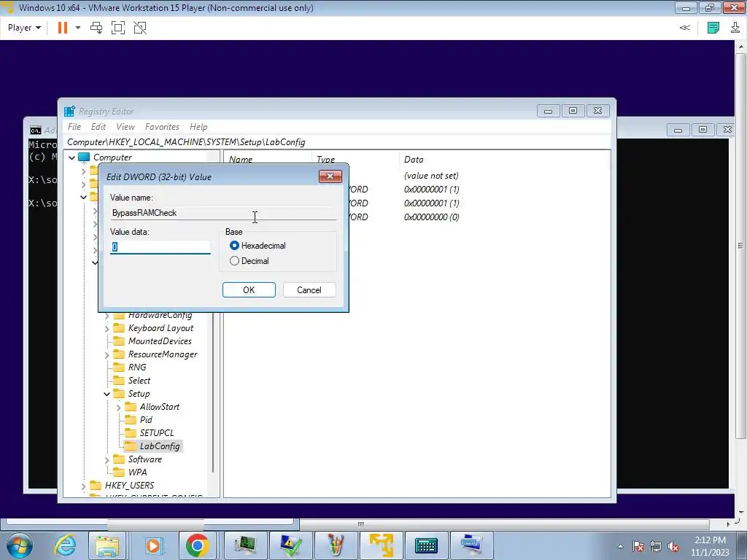
Task: Open the Help menu in Registry Editor
Action: [x=198, y=127]
